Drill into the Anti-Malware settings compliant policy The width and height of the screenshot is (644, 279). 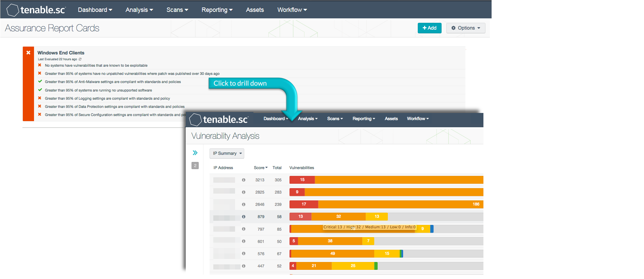(x=113, y=82)
